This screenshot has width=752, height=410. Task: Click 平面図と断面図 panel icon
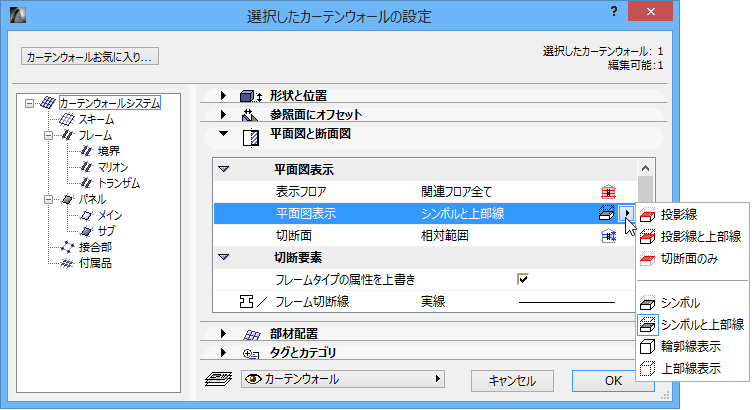coord(251,138)
